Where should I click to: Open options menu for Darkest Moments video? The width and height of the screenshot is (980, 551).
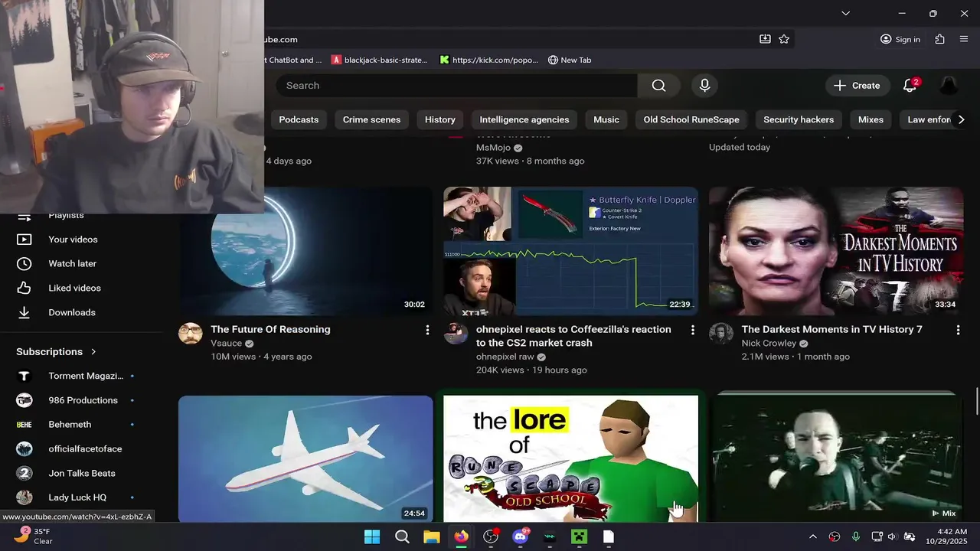(958, 330)
